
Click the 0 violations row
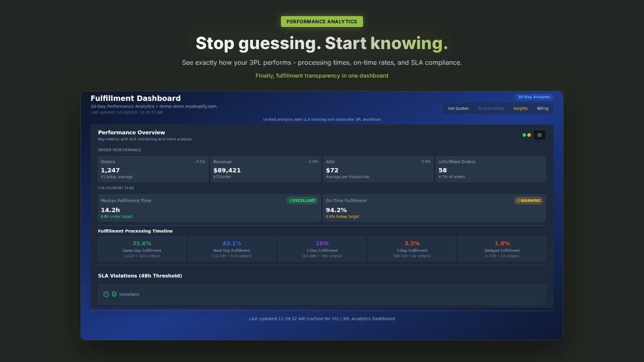point(322,294)
